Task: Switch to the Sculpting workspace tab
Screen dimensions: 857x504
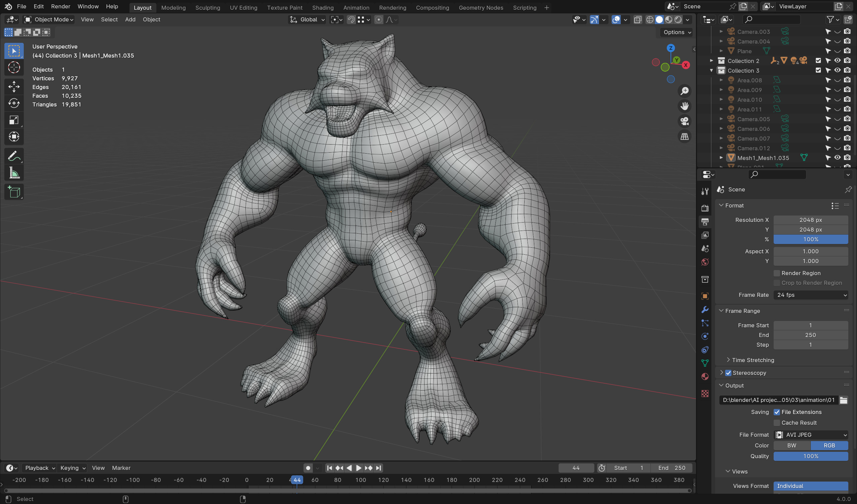Action: pyautogui.click(x=208, y=7)
